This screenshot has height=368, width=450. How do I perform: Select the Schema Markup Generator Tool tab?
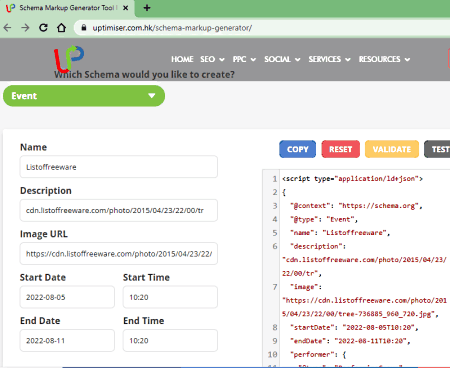click(68, 8)
